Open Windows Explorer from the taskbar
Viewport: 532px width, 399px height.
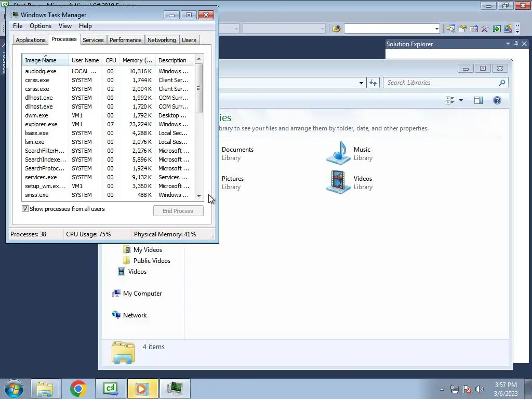click(45, 389)
